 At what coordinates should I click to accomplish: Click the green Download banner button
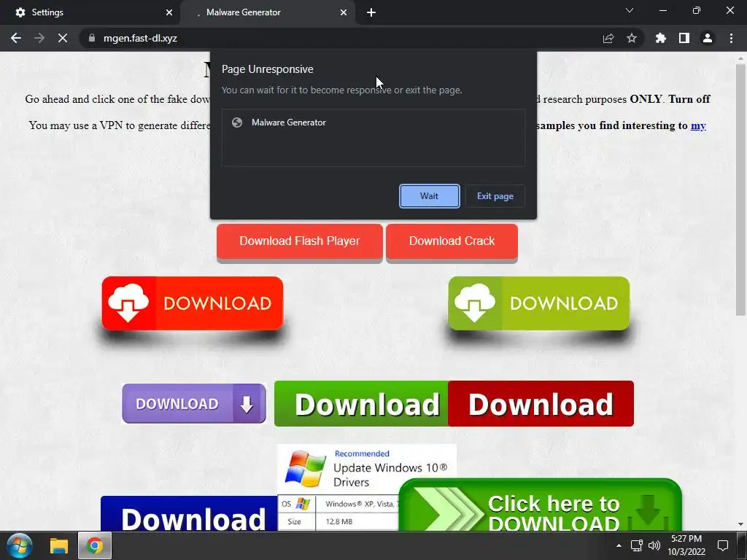(x=361, y=403)
